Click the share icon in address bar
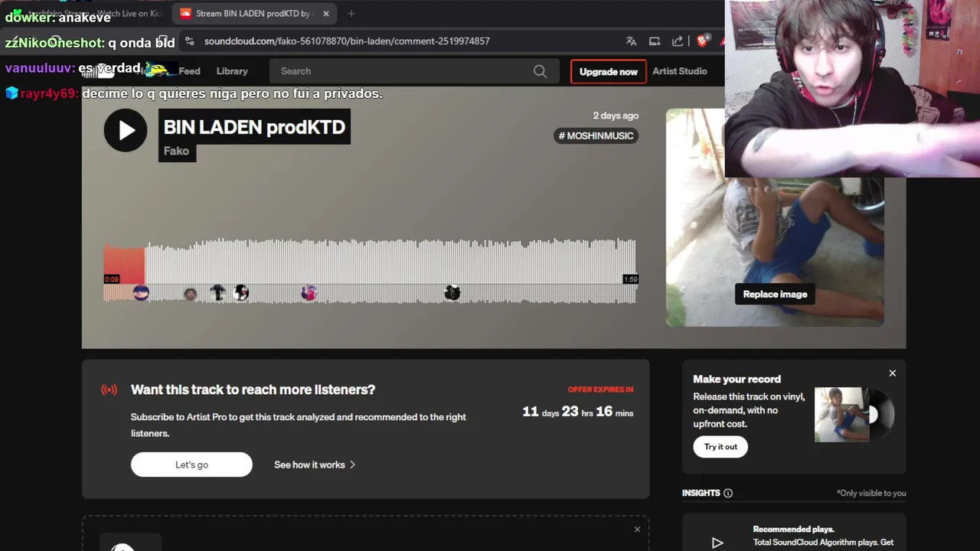 click(678, 41)
